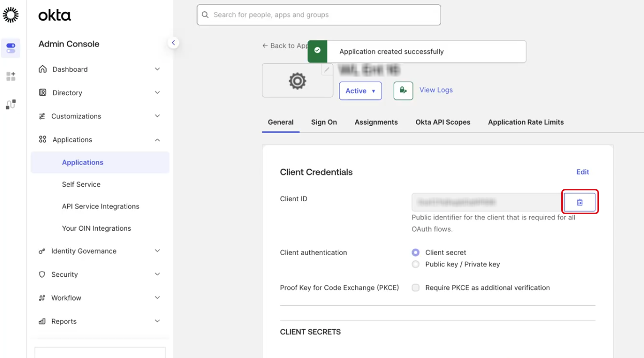644x358 pixels.
Task: Edit app logo with pencil icon
Action: pos(327,69)
